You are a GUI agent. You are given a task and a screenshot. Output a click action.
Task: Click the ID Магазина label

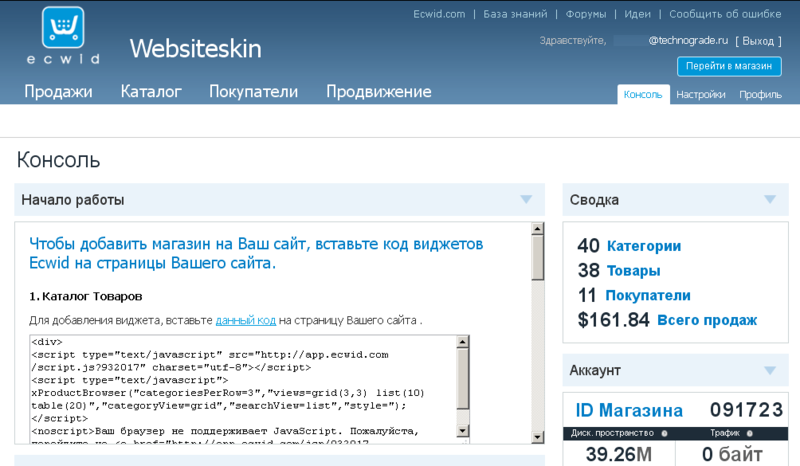629,410
